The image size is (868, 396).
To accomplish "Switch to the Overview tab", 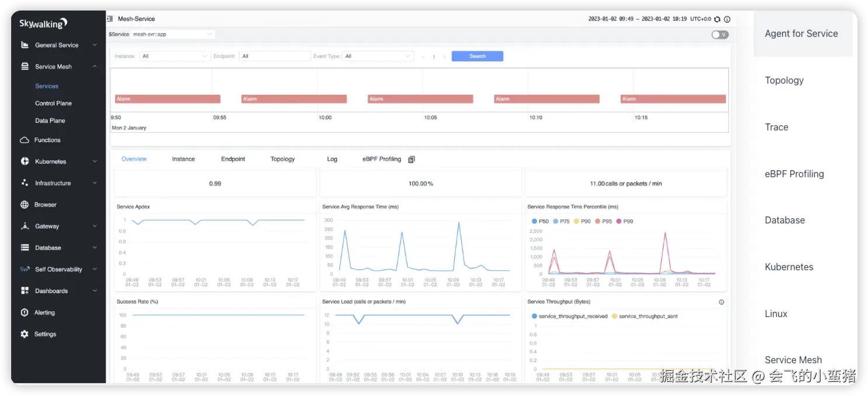I will (x=134, y=159).
